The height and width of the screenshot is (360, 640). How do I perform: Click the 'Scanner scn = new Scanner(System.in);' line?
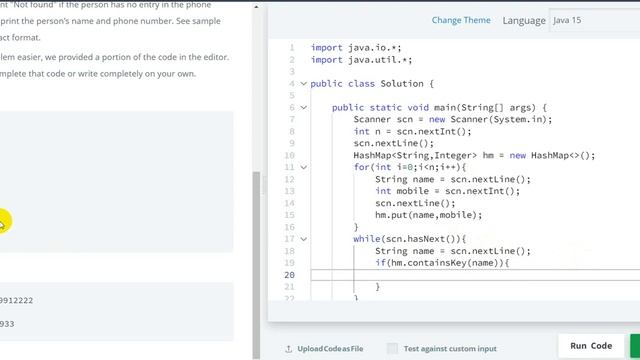(453, 120)
